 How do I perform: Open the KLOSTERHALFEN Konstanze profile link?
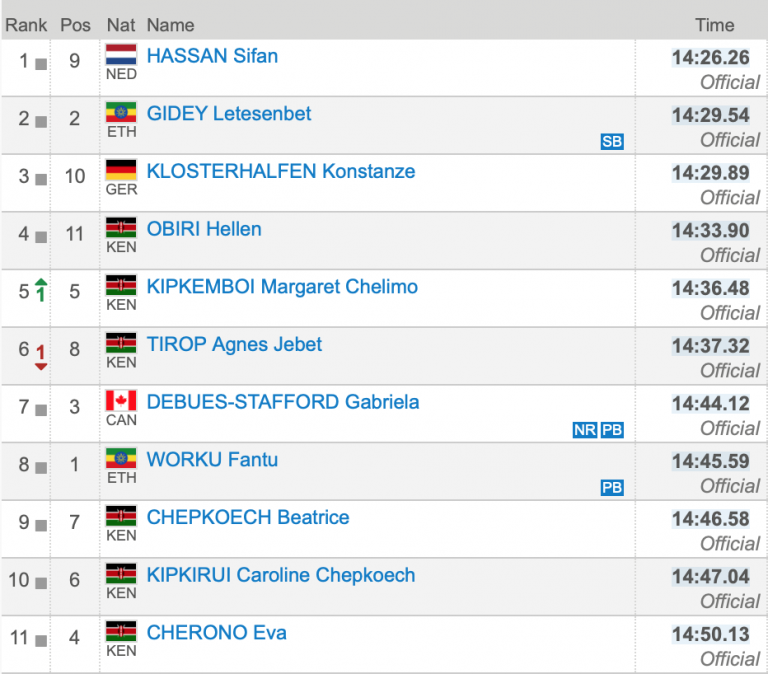280,171
